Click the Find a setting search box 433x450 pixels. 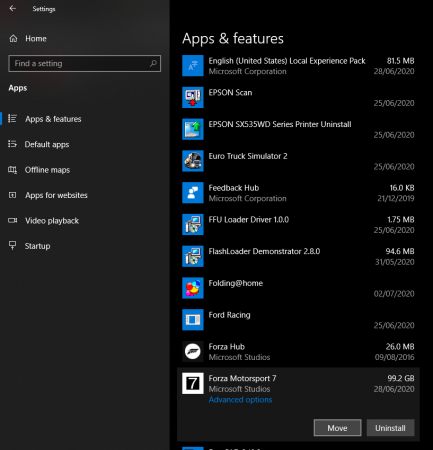[85, 63]
